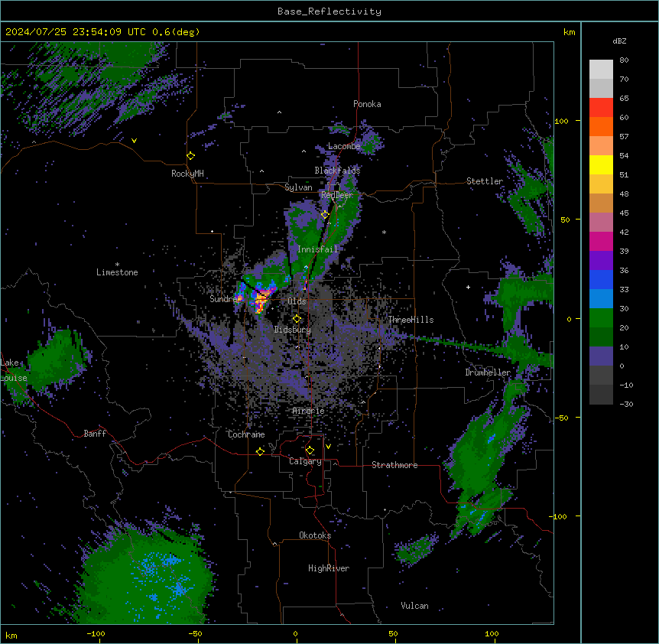Click the Stettler label
This screenshot has width=659, height=644.
click(485, 181)
